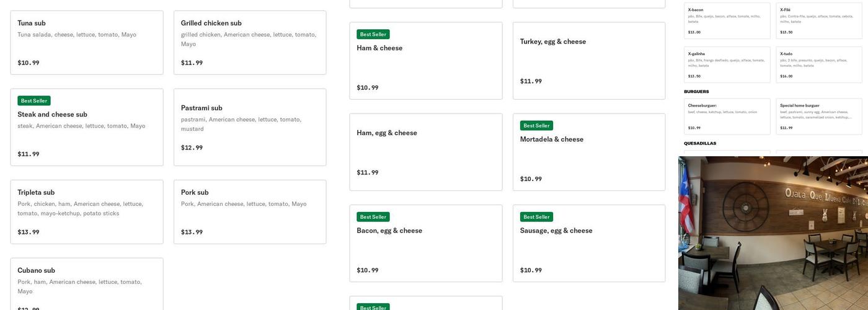868x310 pixels.
Task: Click the $12.99 price of Pastrami sub
Action: click(x=192, y=148)
